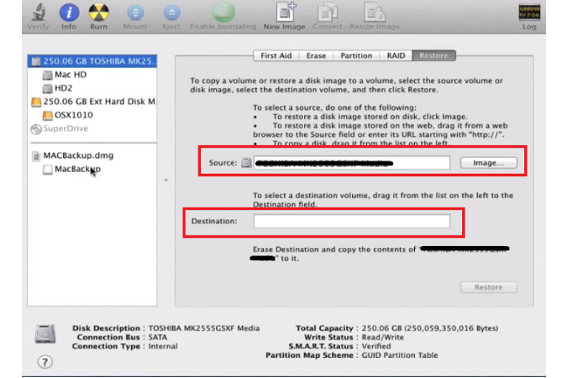
Task: Click the Destination input field
Action: point(352,221)
